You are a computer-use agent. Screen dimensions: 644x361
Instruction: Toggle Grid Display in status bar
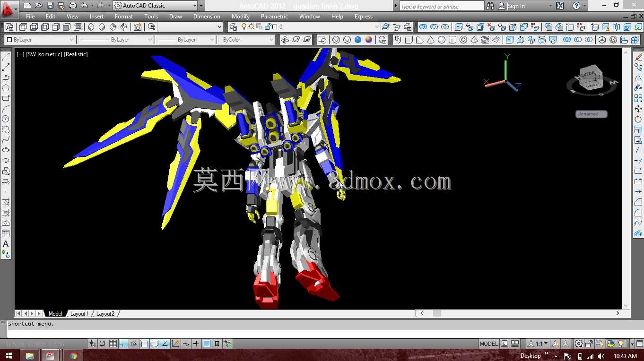pos(113,344)
